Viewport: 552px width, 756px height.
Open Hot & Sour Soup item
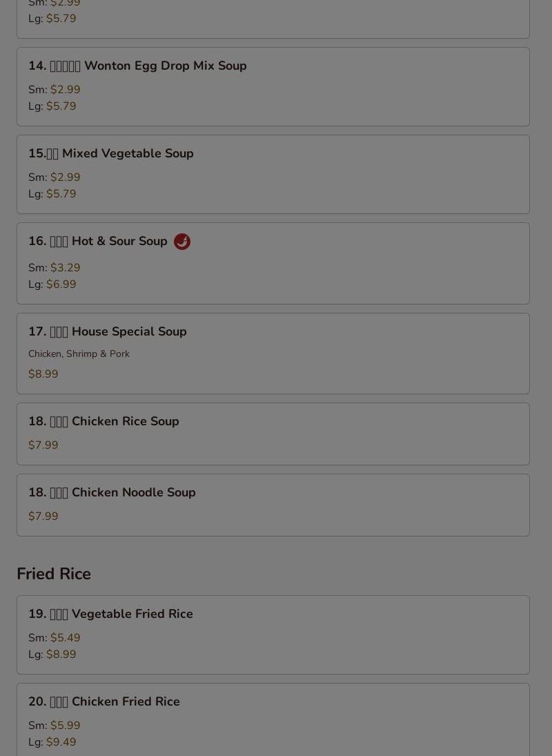tap(273, 264)
